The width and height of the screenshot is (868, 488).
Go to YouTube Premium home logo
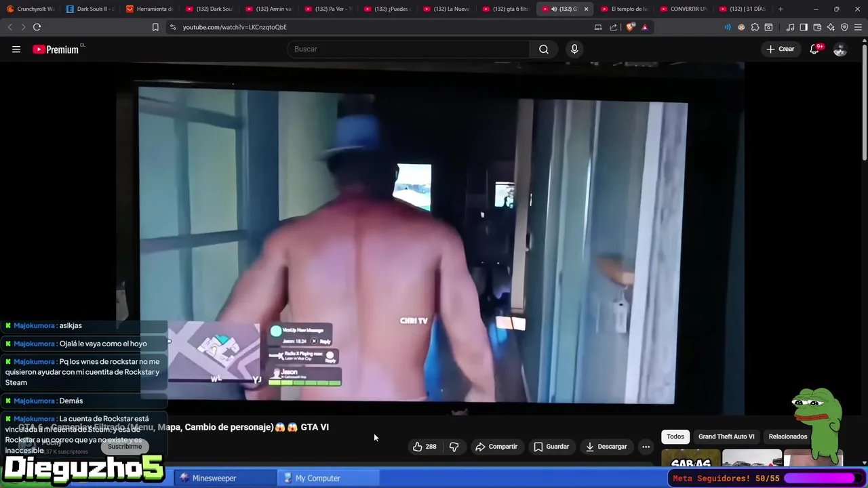coord(57,49)
